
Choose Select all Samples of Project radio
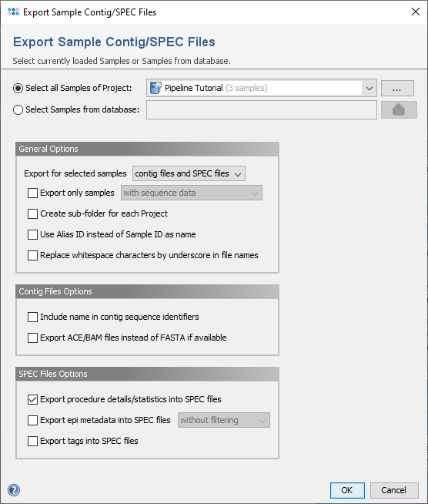point(18,88)
